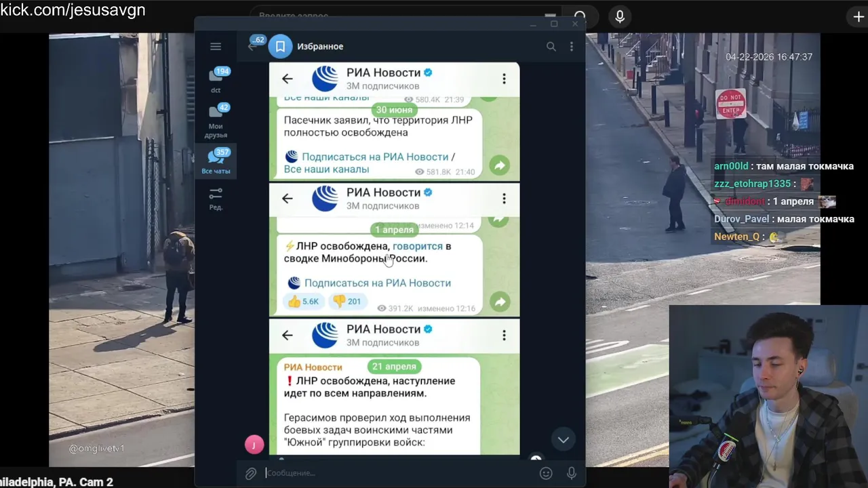The width and height of the screenshot is (868, 488).
Task: Open the Telegram hamburger menu
Action: 216,47
